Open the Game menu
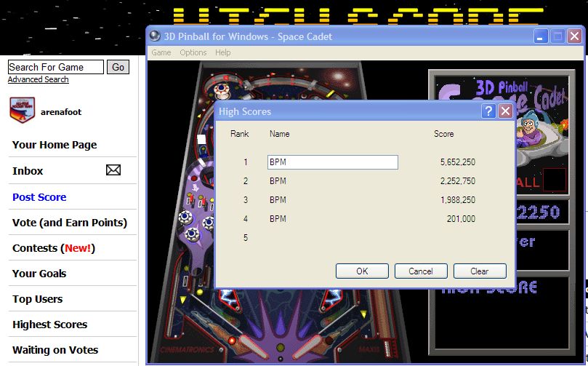Image resolution: width=588 pixels, height=366 pixels. pos(161,52)
